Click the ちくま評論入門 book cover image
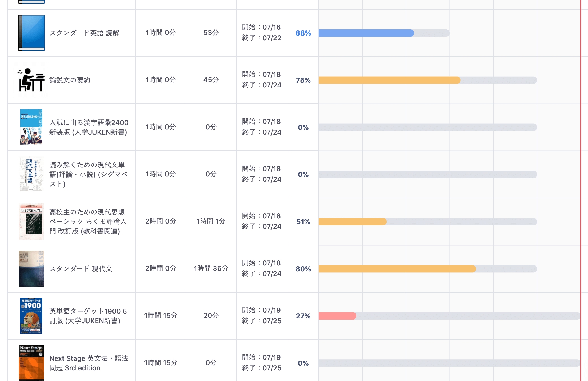Image resolution: width=588 pixels, height=381 pixels. [x=31, y=221]
